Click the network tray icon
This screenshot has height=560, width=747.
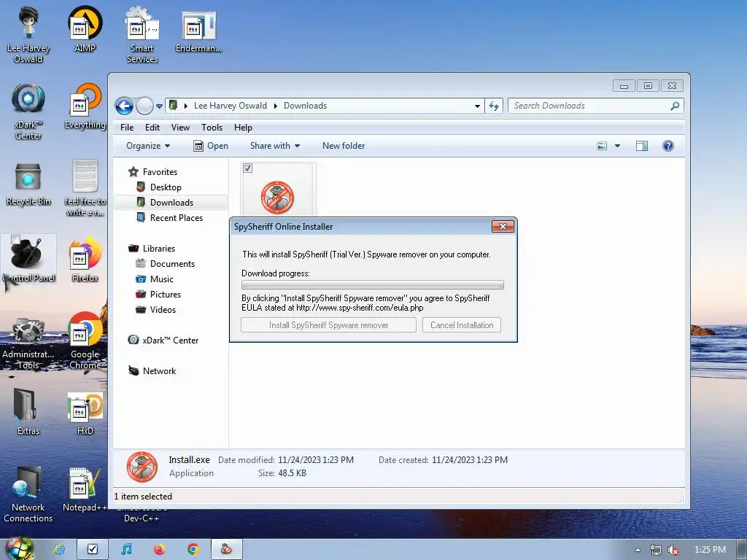pyautogui.click(x=656, y=550)
